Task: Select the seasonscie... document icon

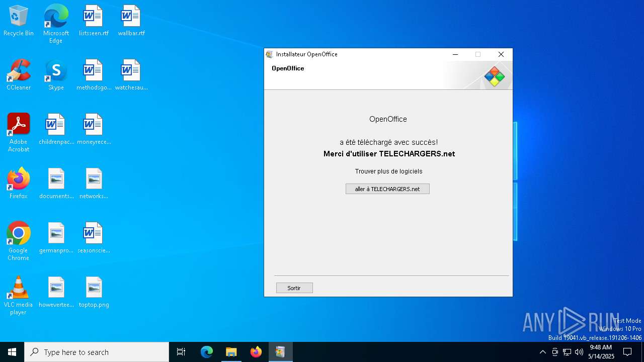Action: (94, 238)
